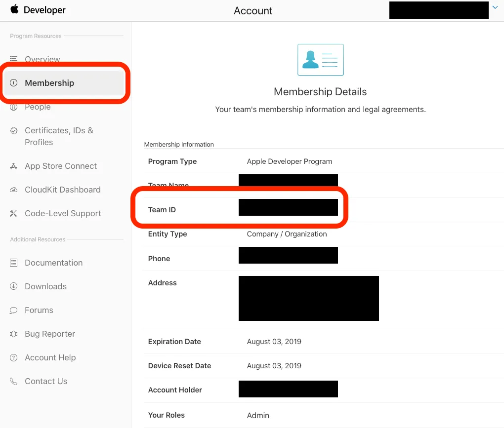Viewport: 504px width, 428px height.
Task: Open the Documentation link
Action: point(53,263)
